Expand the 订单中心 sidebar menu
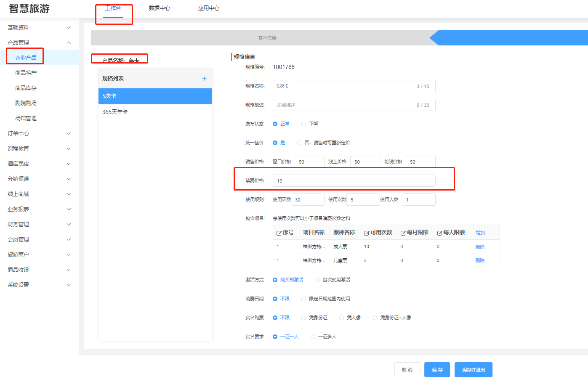The height and width of the screenshot is (379, 588). 39,133
